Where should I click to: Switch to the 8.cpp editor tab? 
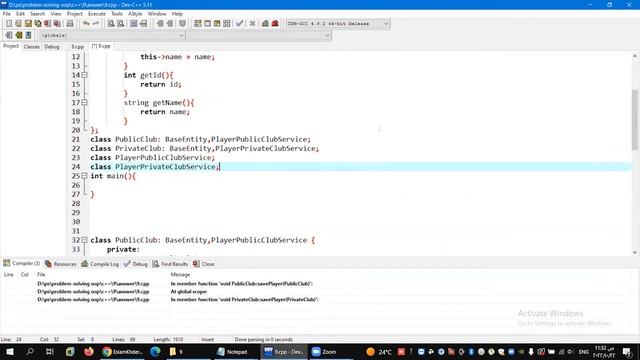click(77, 47)
